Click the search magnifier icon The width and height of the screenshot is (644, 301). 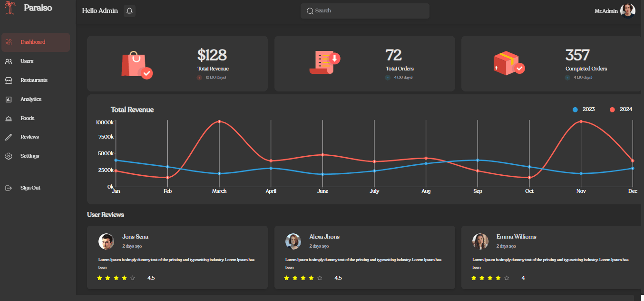pos(310,11)
